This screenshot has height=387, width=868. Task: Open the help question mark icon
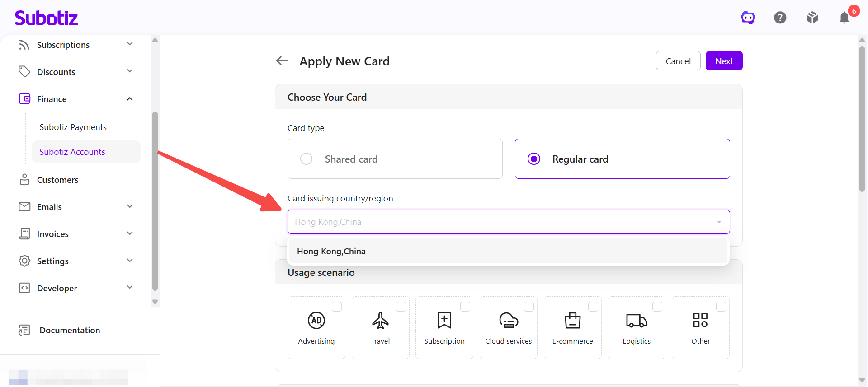(780, 18)
